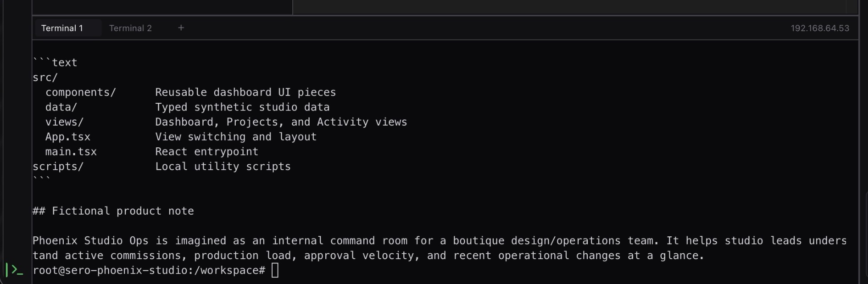Select the main.tsx file name

(x=71, y=152)
